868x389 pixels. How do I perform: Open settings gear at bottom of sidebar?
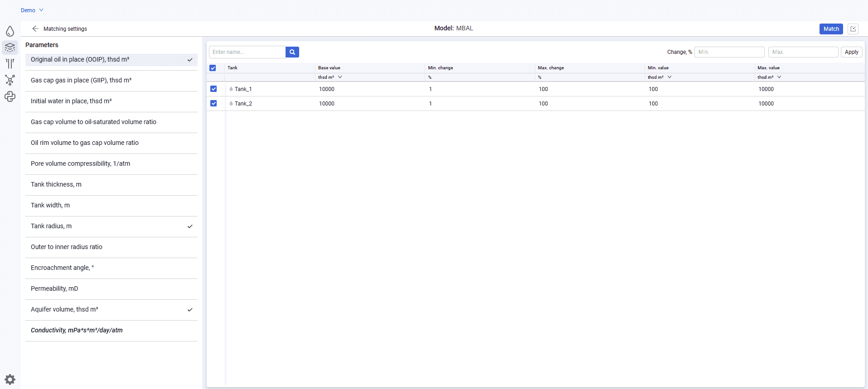tap(10, 379)
